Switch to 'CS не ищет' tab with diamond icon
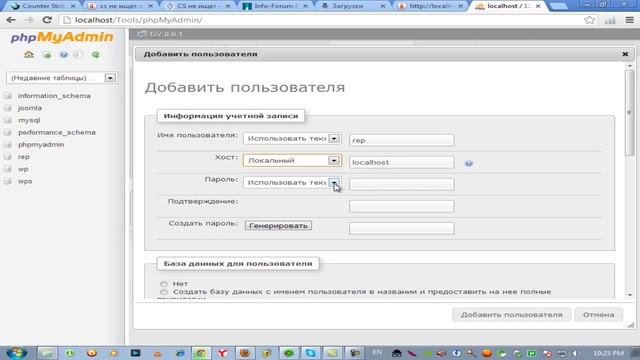 (198, 6)
